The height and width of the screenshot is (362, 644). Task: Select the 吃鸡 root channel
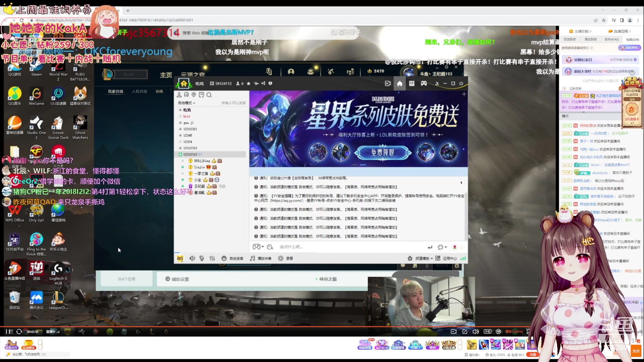pyautogui.click(x=187, y=110)
